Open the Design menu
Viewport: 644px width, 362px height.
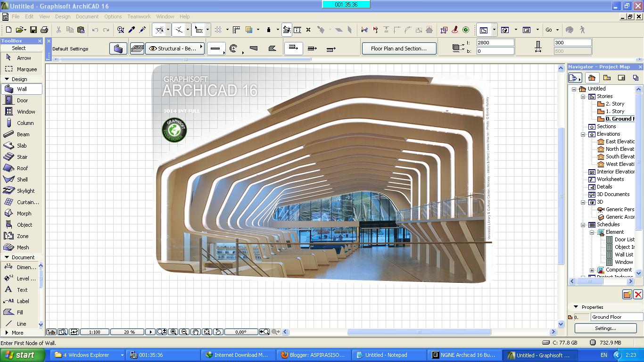tap(63, 16)
